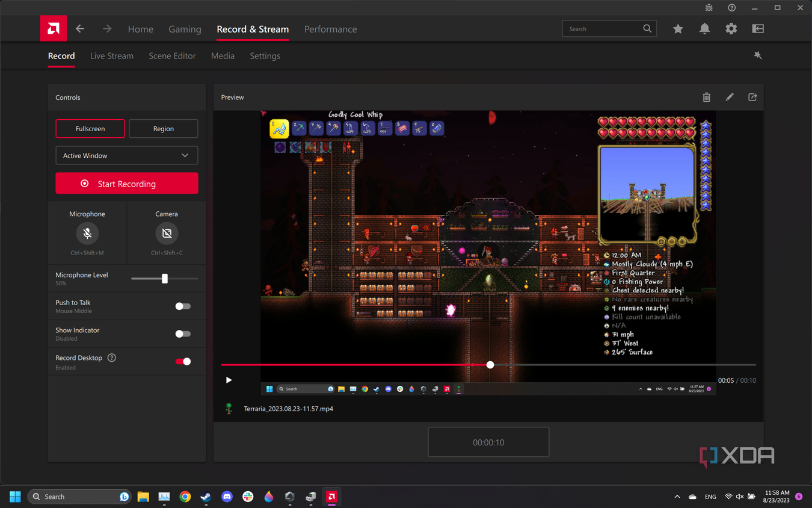Switch to Live Stream sub-tab
Screen dimensions: 812x508
[112, 56]
